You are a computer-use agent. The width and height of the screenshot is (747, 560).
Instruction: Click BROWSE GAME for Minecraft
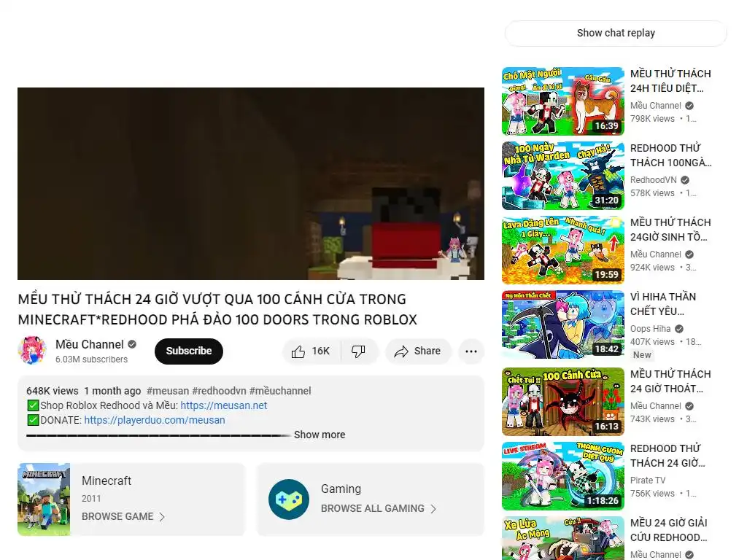117,517
